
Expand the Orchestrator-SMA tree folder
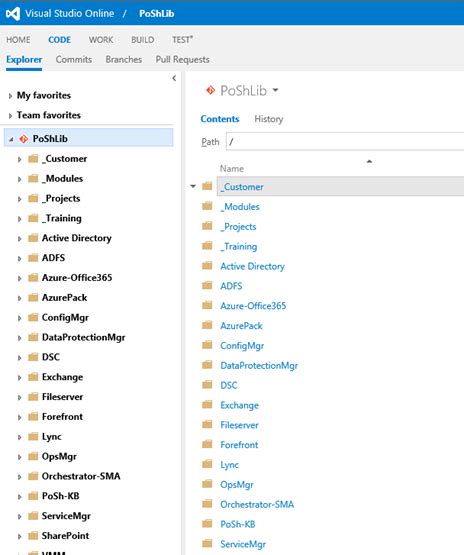pyautogui.click(x=19, y=477)
